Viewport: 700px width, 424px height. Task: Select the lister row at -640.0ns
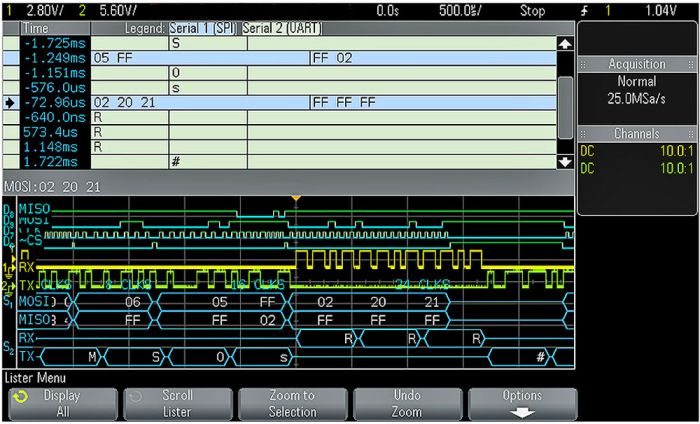coord(279,117)
